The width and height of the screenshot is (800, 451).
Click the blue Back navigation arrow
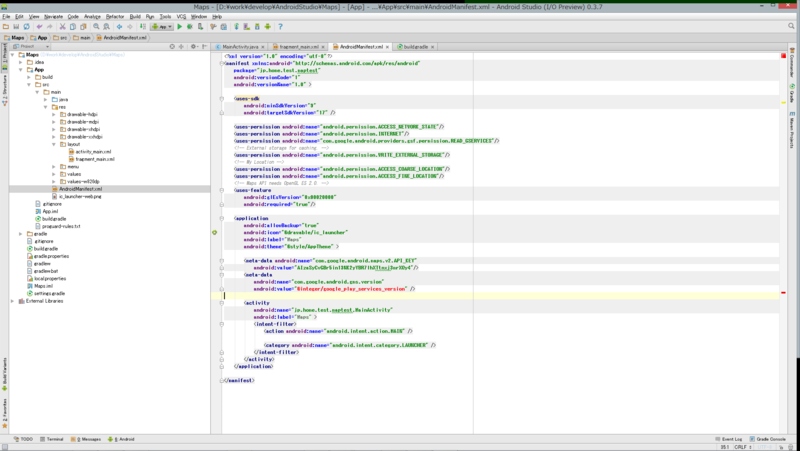[x=119, y=27]
